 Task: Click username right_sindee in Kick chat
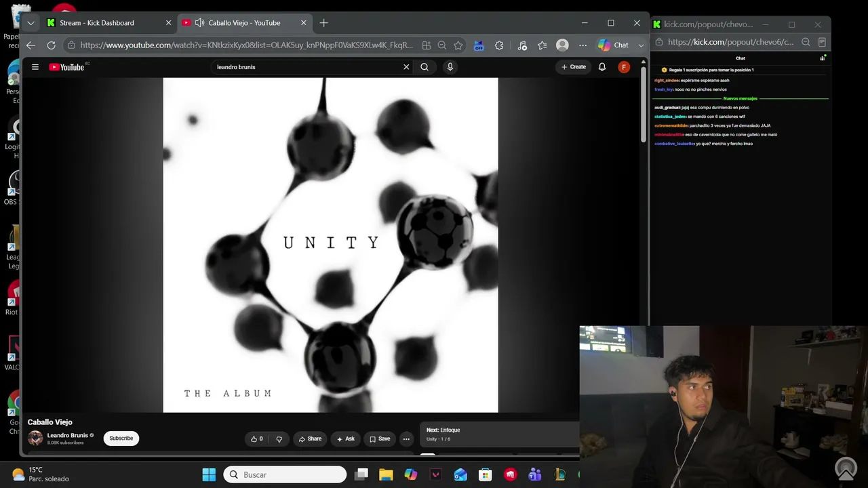[x=667, y=81]
